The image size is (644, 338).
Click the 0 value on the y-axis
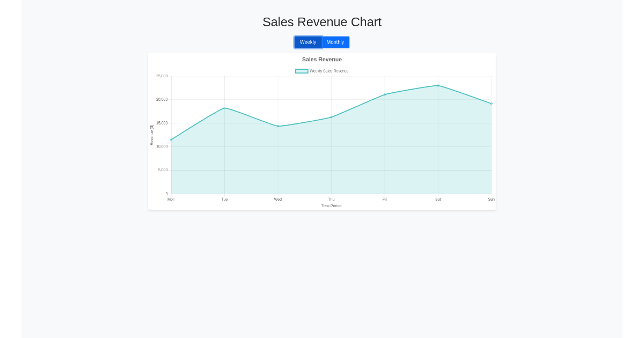166,193
